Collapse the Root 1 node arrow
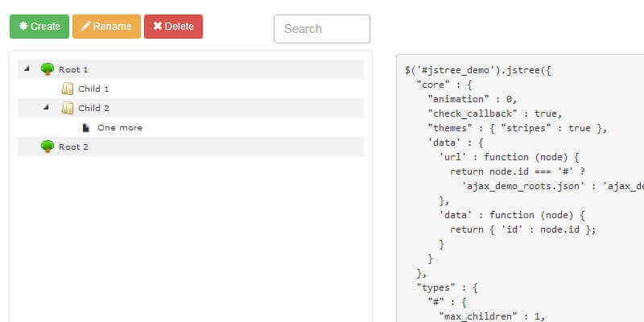This screenshot has height=322, width=644. point(27,68)
